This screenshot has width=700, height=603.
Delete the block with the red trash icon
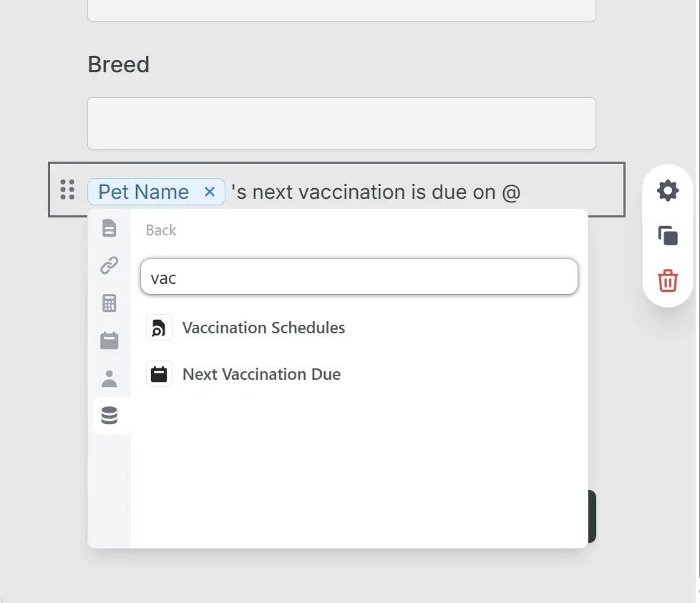tap(667, 281)
